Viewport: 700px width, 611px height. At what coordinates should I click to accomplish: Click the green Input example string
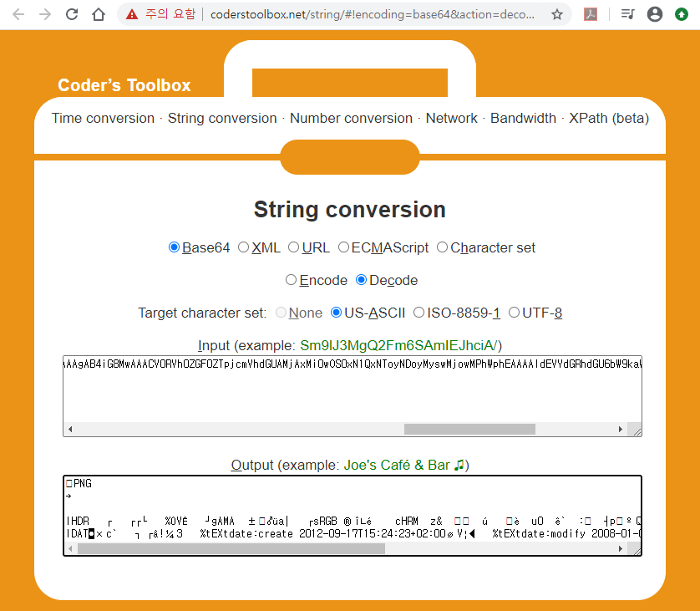[x=398, y=345]
